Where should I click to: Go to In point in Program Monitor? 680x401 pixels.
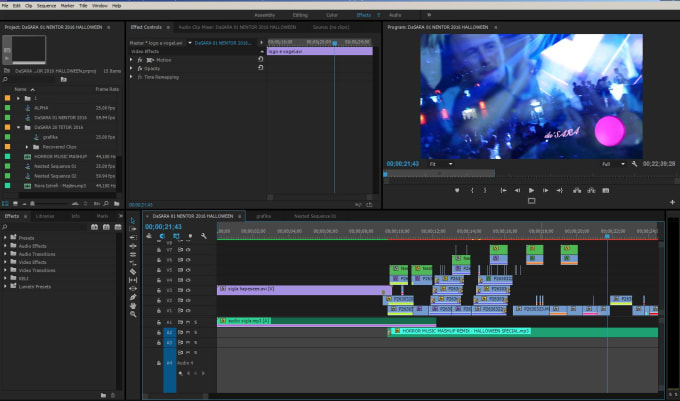503,190
